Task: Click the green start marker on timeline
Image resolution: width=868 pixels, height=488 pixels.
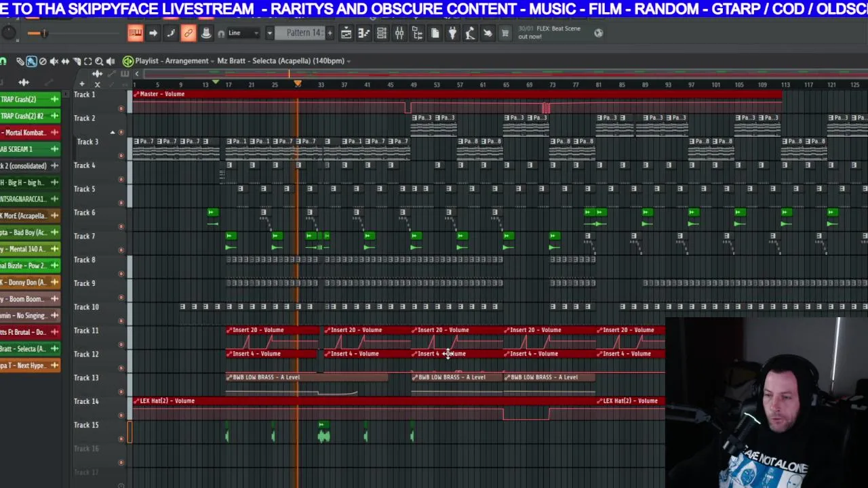Action: (x=216, y=83)
